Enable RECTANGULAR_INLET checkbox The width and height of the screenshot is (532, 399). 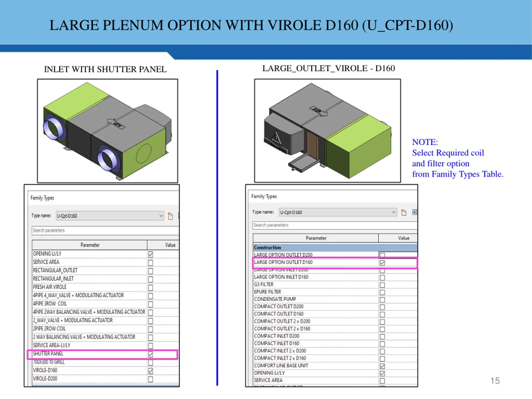point(150,279)
